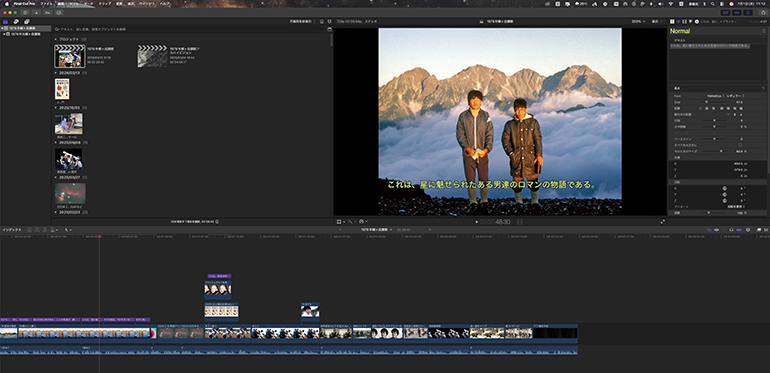Select second project thumbnail with aerial image
The image size is (770, 373).
[x=152, y=56]
